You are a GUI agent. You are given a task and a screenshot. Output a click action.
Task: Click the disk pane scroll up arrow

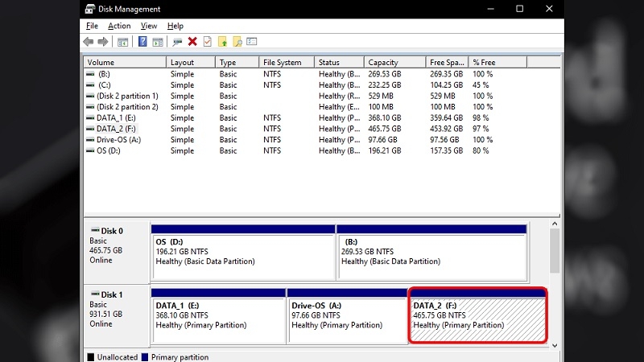(555, 224)
